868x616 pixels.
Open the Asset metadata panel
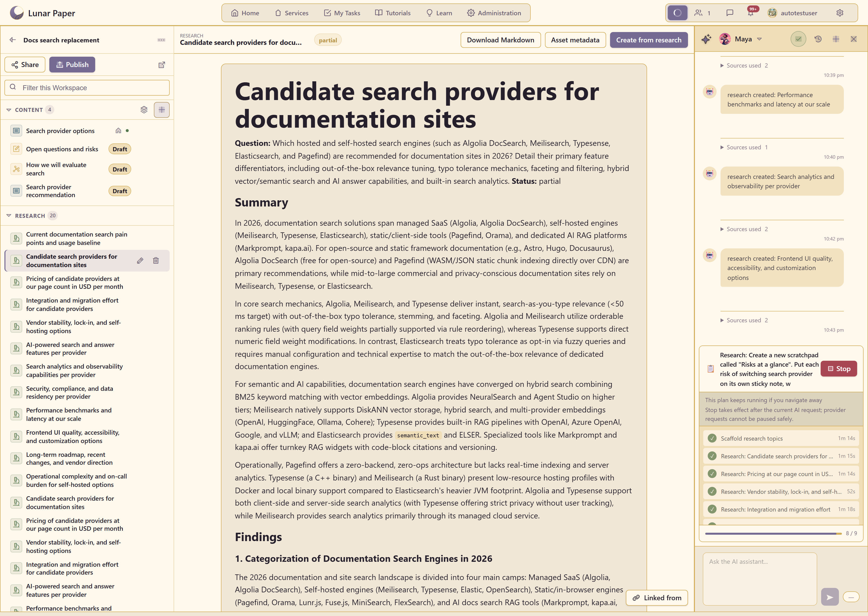575,40
